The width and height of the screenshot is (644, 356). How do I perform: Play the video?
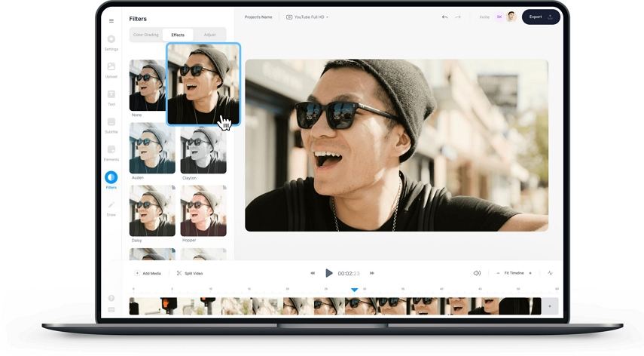(328, 273)
